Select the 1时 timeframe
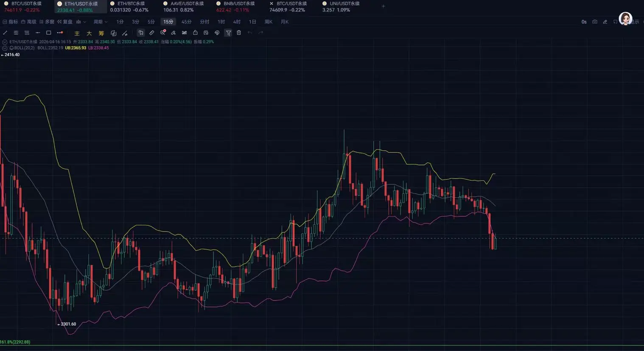The width and height of the screenshot is (644, 351). (221, 22)
